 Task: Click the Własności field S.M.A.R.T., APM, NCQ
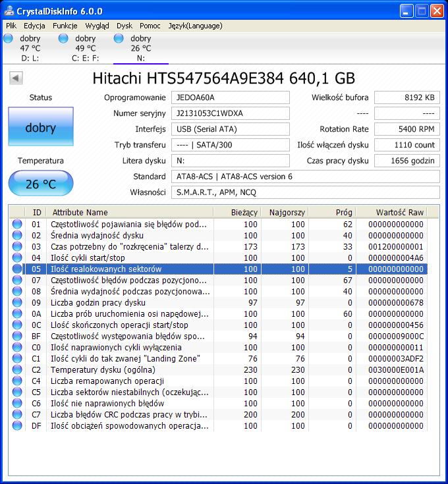coord(305,192)
